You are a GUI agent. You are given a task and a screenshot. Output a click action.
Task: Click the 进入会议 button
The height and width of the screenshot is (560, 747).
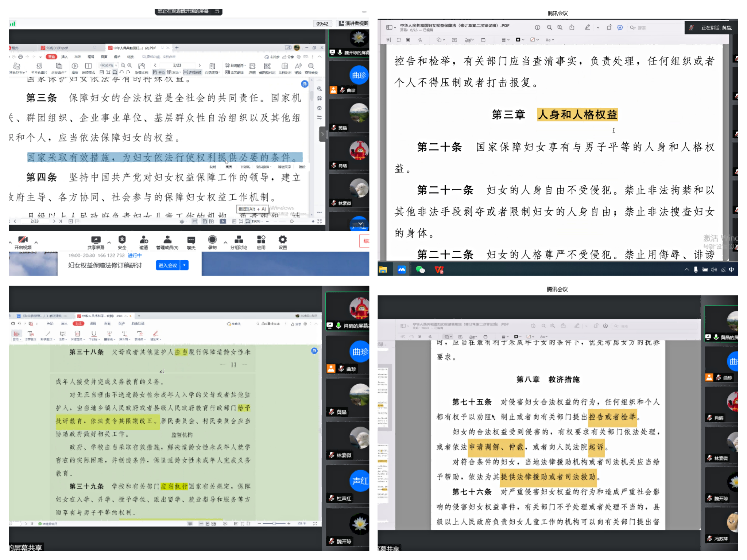167,265
